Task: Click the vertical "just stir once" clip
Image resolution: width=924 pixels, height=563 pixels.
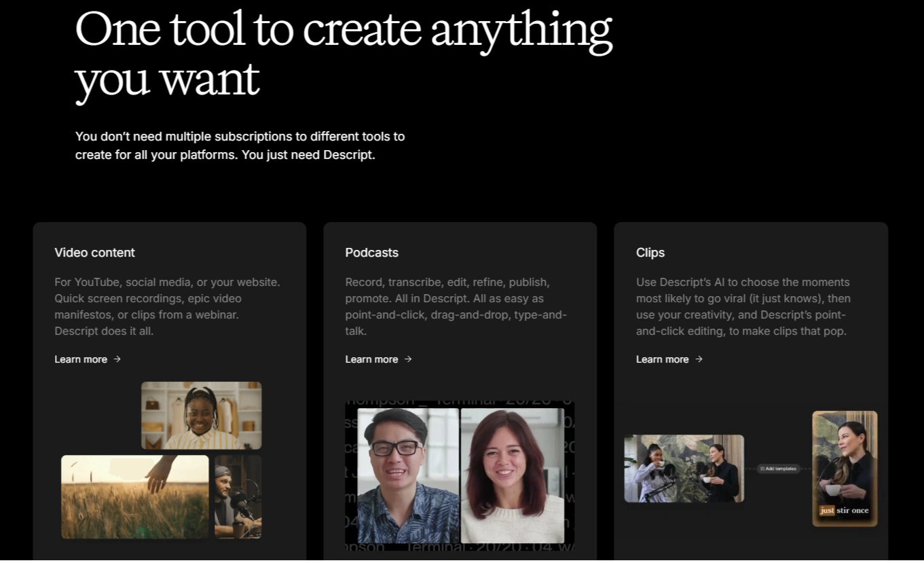Action: click(845, 469)
